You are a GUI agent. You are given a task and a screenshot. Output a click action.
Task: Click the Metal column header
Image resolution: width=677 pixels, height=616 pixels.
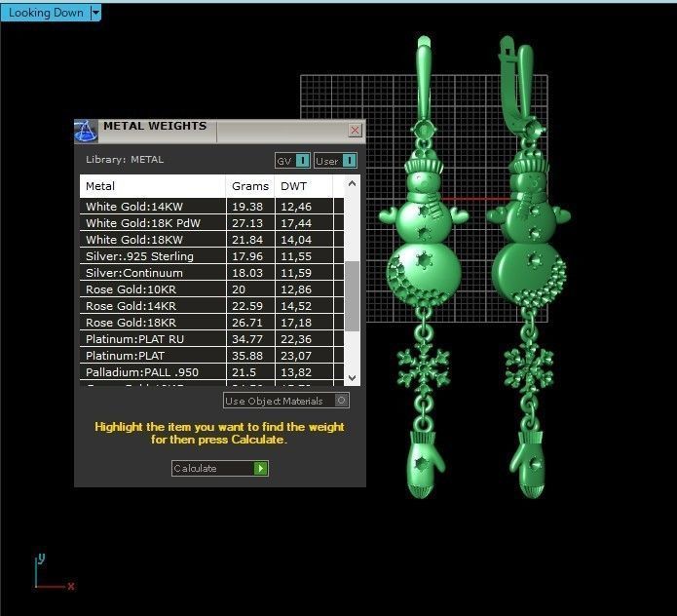pos(153,186)
